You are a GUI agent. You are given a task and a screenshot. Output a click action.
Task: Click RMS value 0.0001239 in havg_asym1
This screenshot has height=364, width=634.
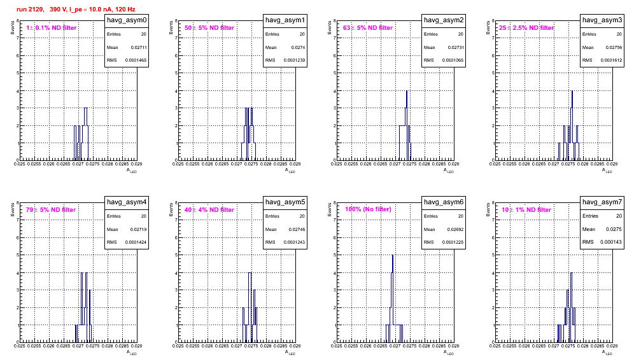(294, 60)
